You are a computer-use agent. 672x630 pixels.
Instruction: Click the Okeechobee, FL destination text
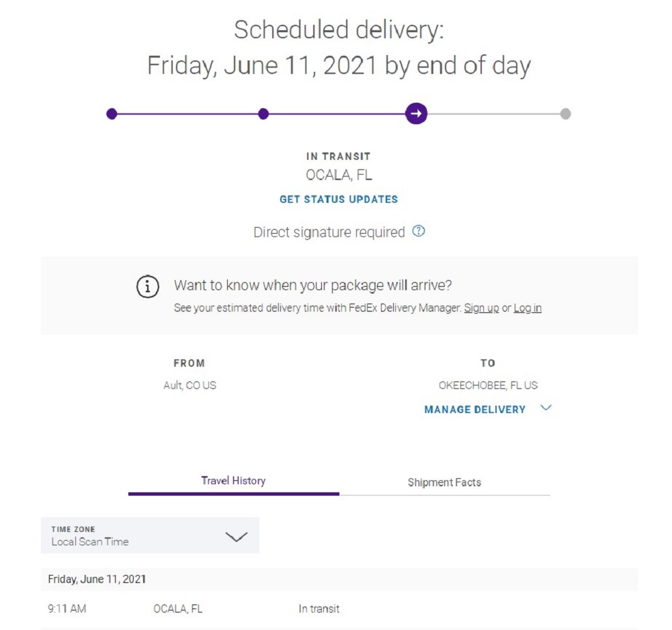(488, 386)
